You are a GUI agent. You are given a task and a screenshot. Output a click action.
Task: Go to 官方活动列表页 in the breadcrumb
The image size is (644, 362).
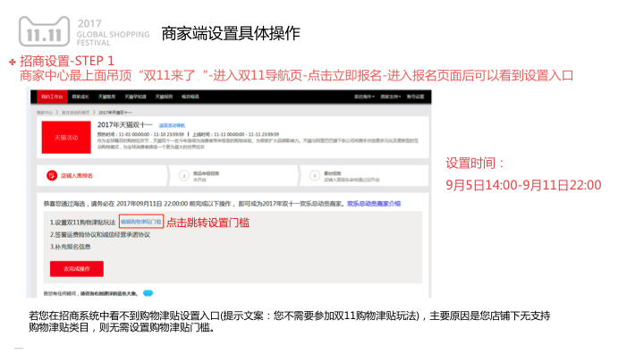point(75,113)
